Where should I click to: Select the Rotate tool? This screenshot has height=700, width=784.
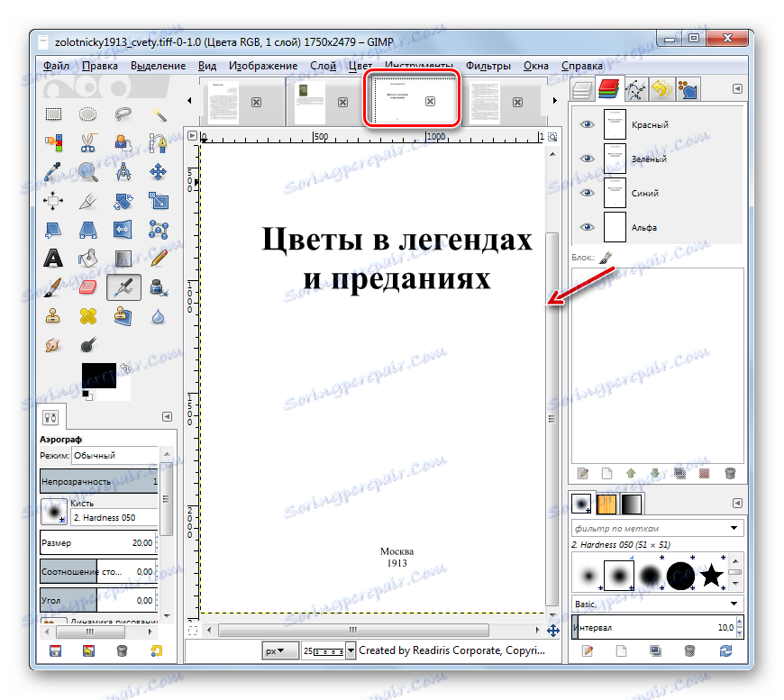point(123,201)
